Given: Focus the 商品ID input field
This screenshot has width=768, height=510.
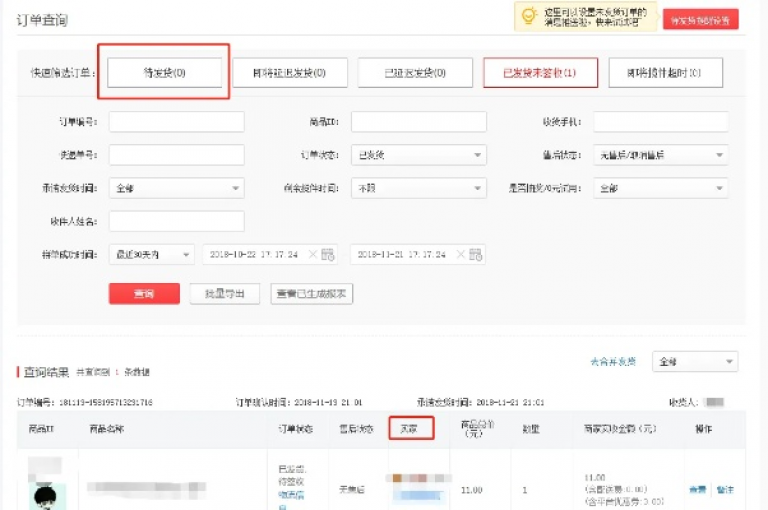Looking at the screenshot, I should 419,121.
